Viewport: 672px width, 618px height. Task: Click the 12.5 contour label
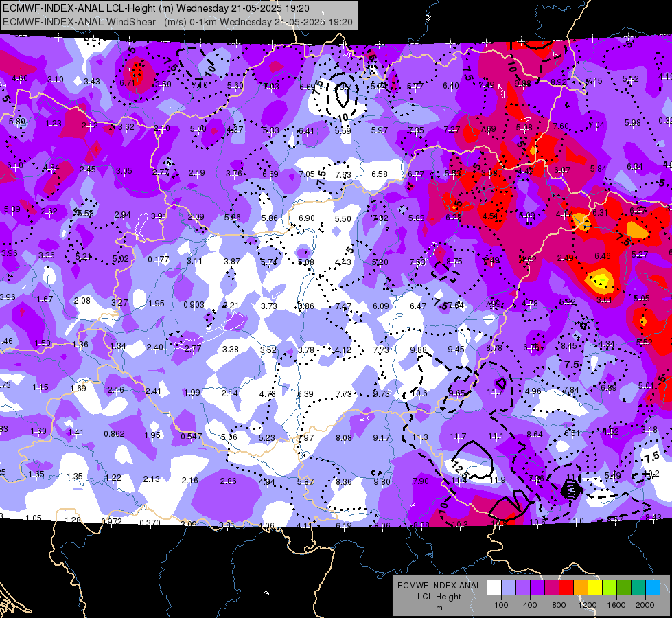(460, 470)
